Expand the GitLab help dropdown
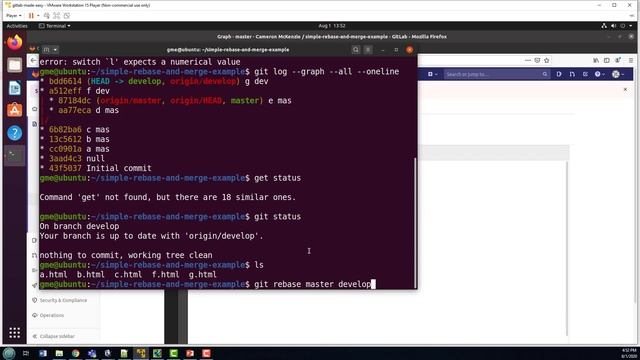 (x=599, y=74)
